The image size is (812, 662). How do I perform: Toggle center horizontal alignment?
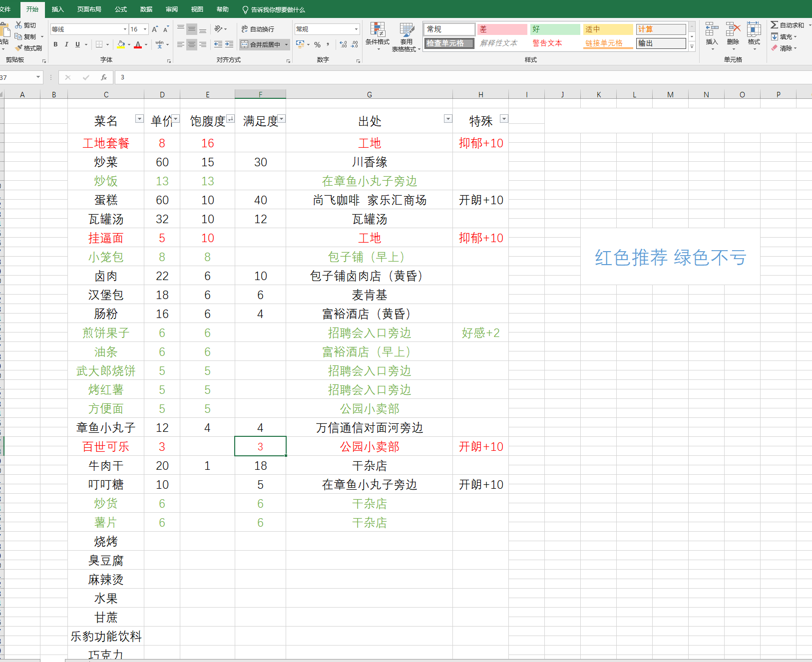192,44
